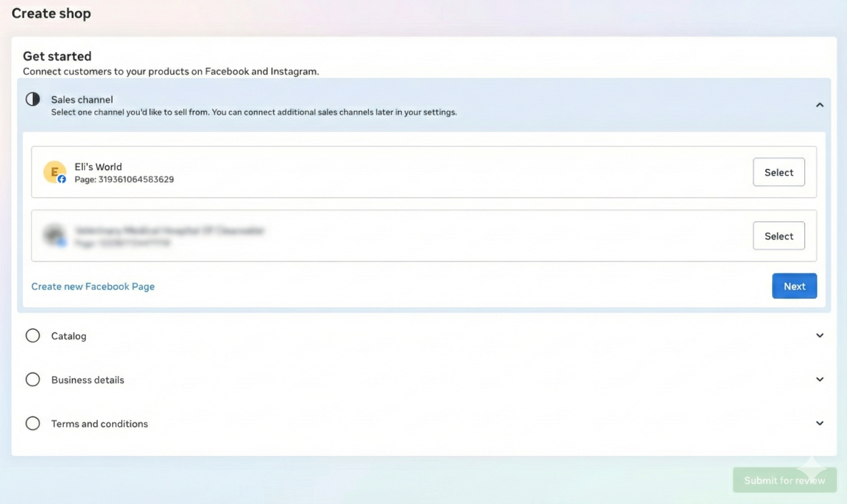The height and width of the screenshot is (504, 847).
Task: Click the sparkle icon near Submit for review
Action: click(811, 468)
